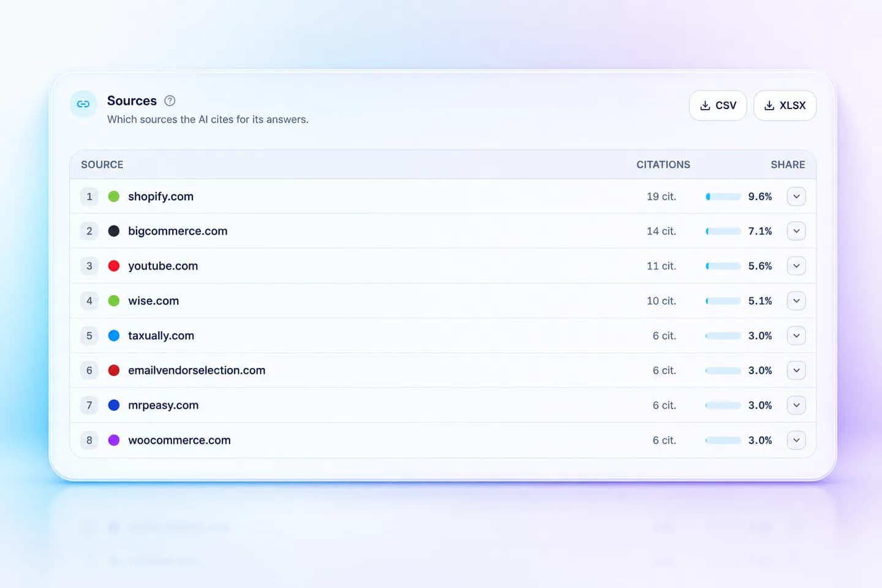Expand the shopify.com row
882x588 pixels.
[796, 197]
